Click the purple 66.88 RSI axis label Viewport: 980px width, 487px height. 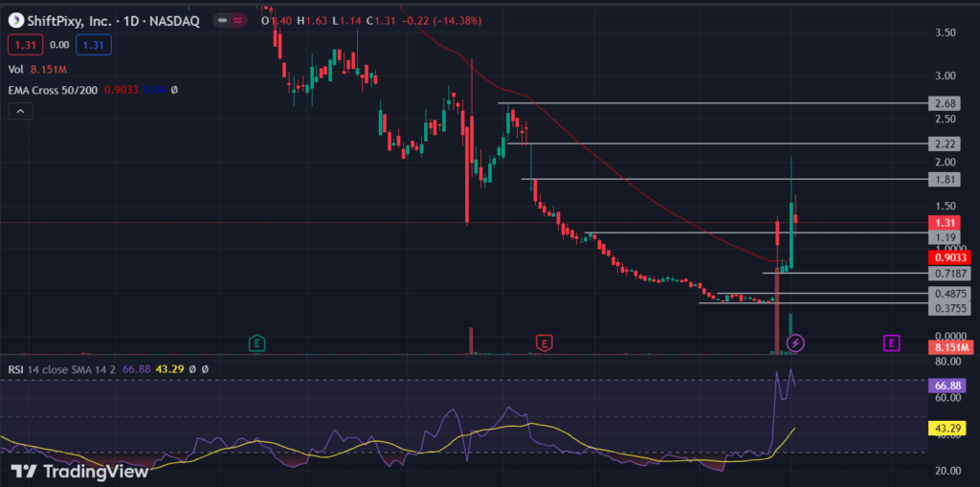pyautogui.click(x=946, y=387)
